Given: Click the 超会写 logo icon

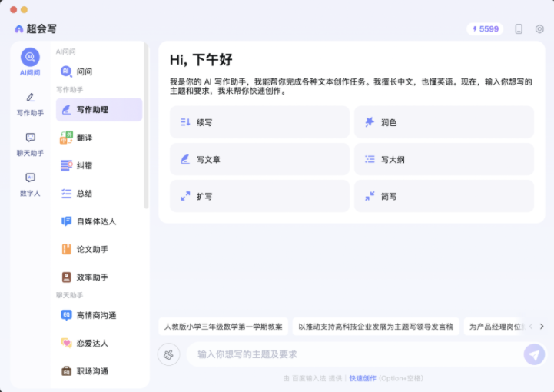Looking at the screenshot, I should tap(19, 29).
